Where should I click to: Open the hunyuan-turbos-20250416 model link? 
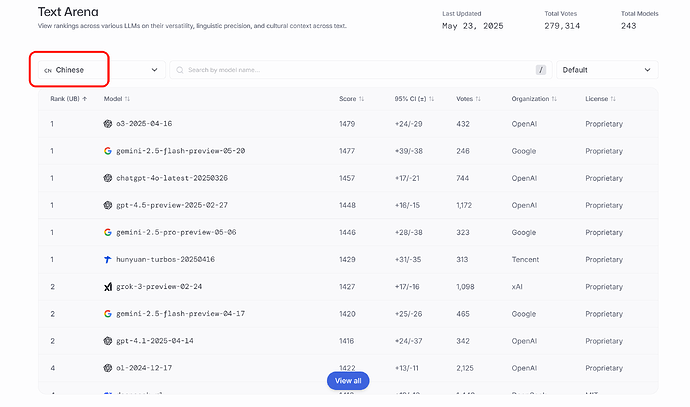pyautogui.click(x=165, y=260)
